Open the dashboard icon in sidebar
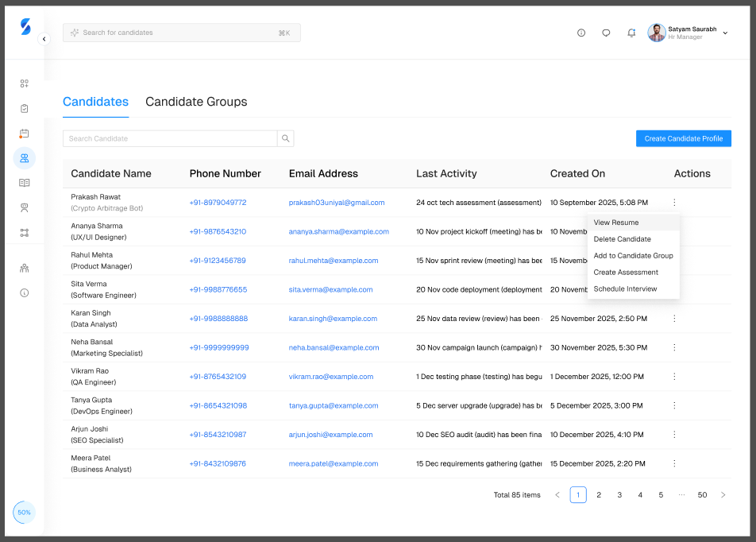 (25, 83)
